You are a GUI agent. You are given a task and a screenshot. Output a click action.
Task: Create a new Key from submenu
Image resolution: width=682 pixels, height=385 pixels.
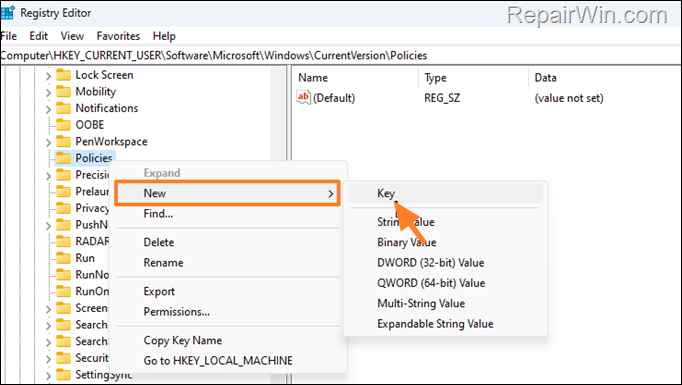[x=445, y=193]
